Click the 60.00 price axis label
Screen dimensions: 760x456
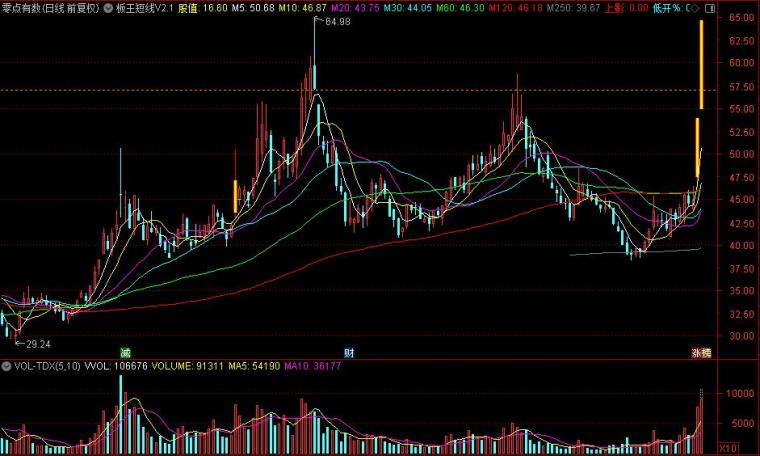click(742, 63)
